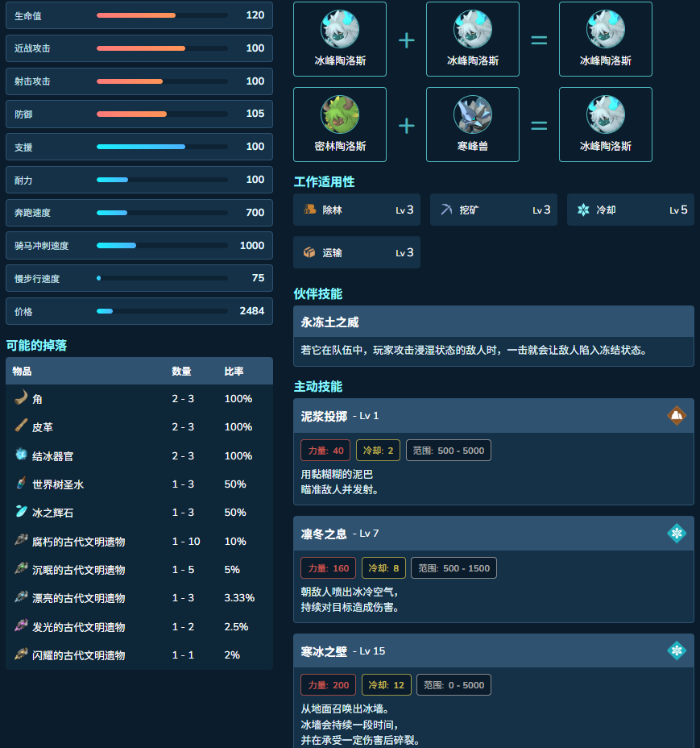Open first-row middle 冰峰陶洛斯 parent card
Image resolution: width=700 pixels, height=748 pixels.
tap(473, 39)
